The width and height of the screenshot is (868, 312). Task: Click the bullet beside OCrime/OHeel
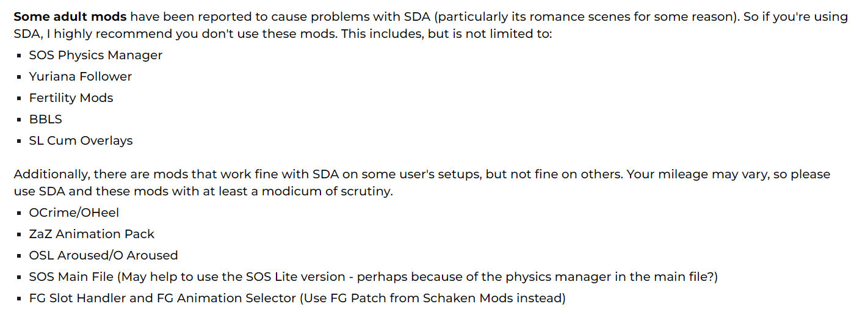[20, 213]
